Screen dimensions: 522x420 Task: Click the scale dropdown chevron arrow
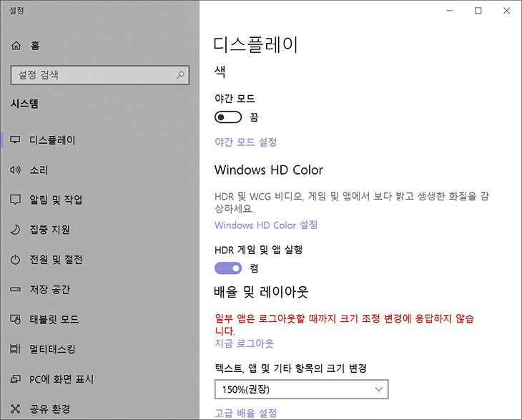pos(378,389)
